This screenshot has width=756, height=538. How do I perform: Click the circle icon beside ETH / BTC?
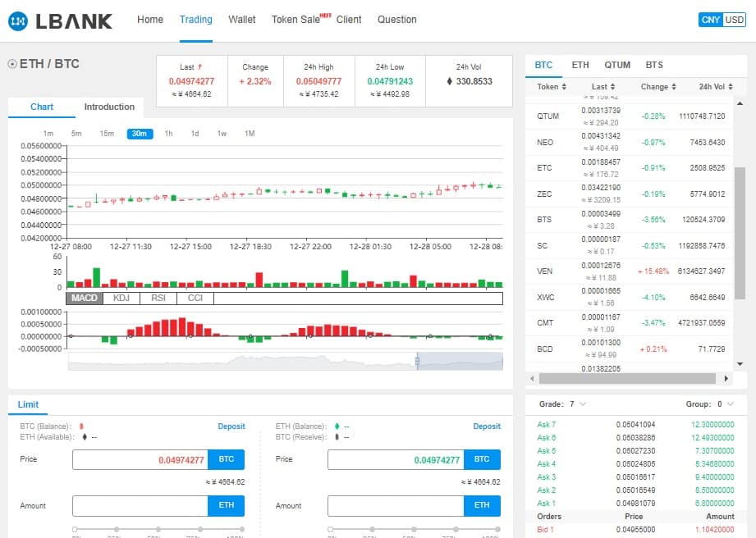pyautogui.click(x=12, y=64)
